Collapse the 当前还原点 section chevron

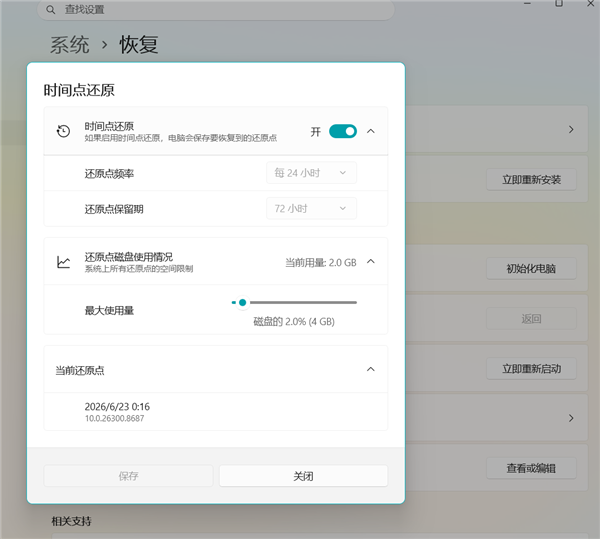(x=370, y=369)
